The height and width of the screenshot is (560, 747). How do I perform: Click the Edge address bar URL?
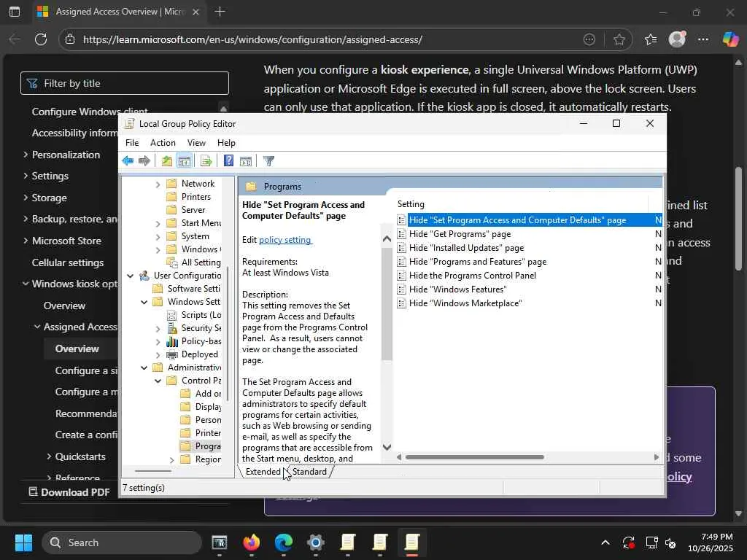[x=252, y=39]
